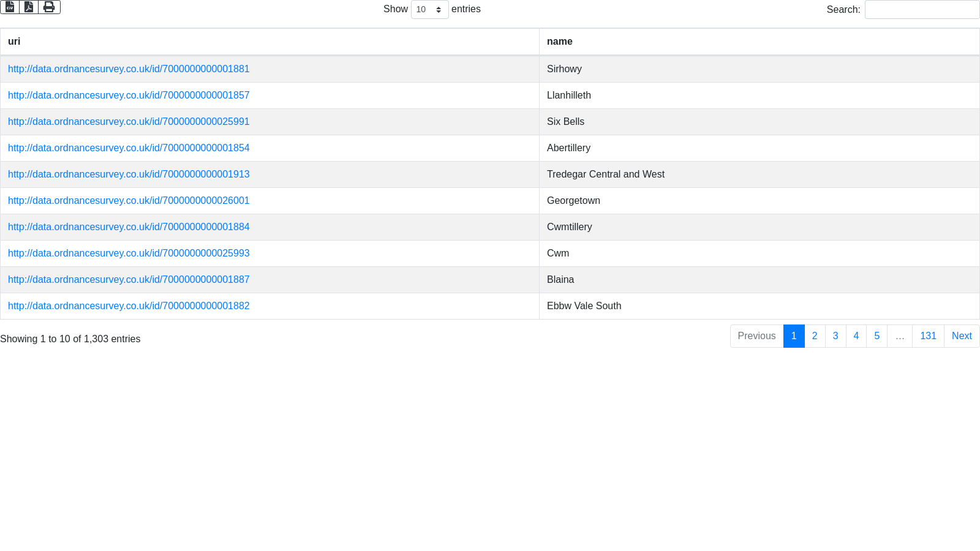Click the CSV export icon
The width and height of the screenshot is (980, 551).
pyautogui.click(x=10, y=7)
